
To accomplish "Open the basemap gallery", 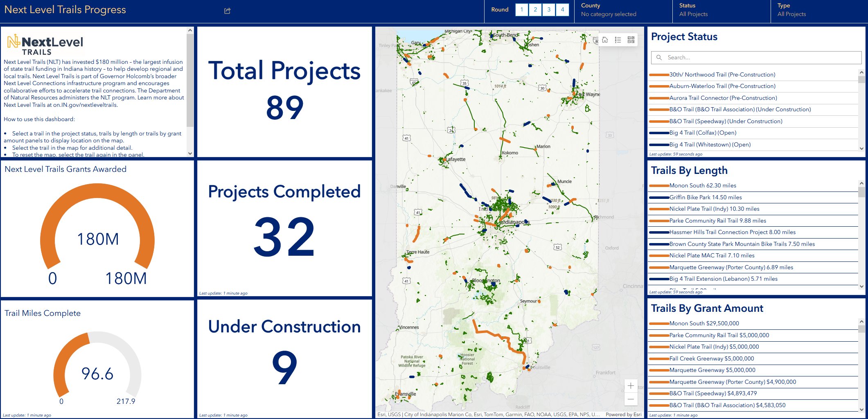I will (x=631, y=40).
